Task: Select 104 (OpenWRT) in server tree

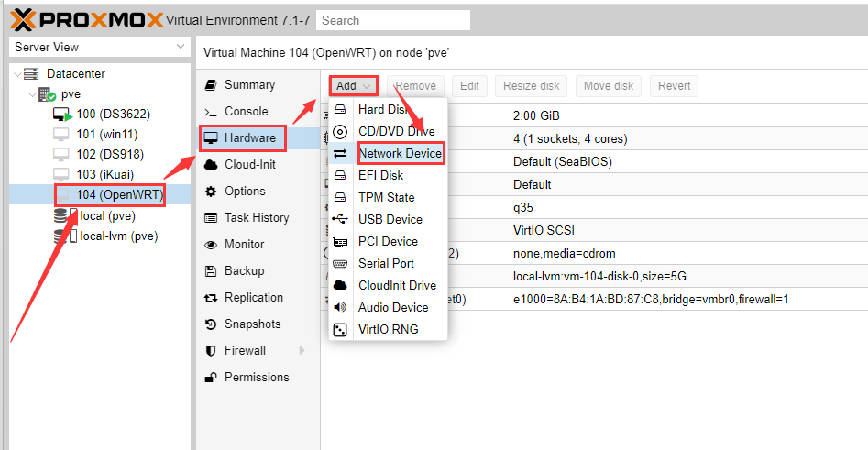Action: (x=119, y=195)
